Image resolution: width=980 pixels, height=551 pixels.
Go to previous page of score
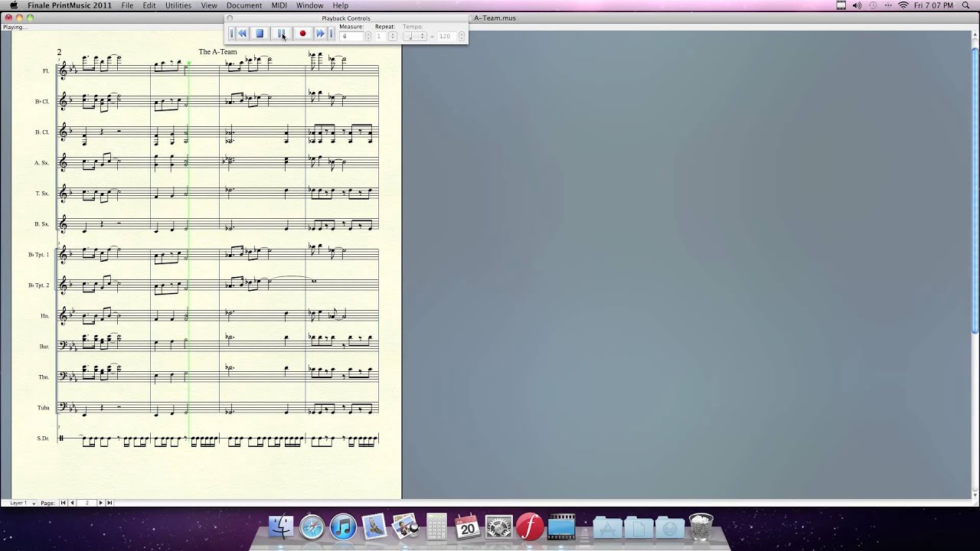point(72,503)
